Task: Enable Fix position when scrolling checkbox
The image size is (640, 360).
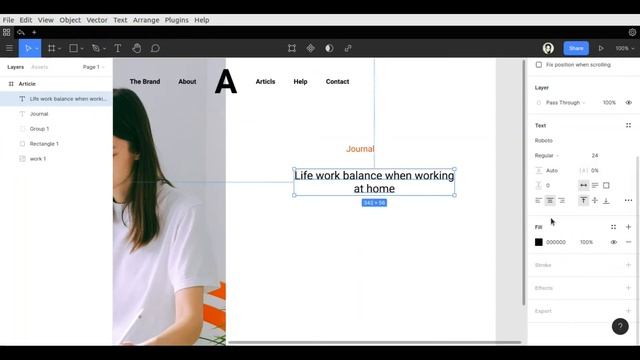Action: tap(539, 64)
